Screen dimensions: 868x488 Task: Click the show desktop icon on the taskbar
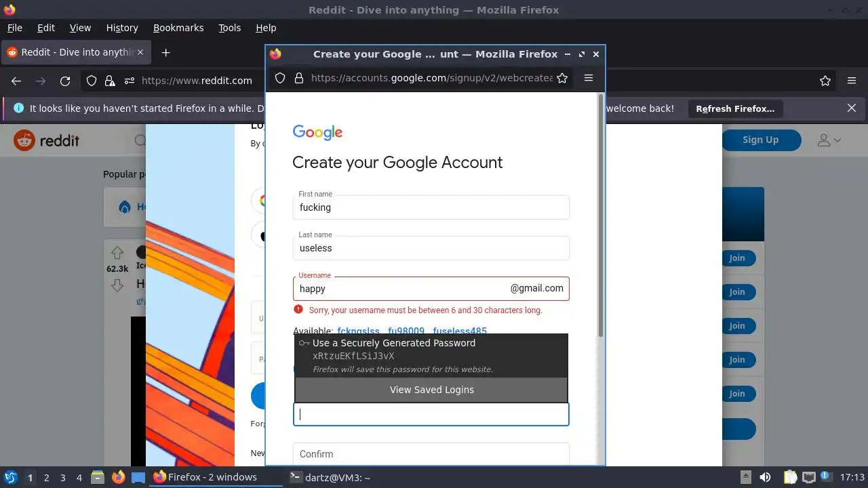[138, 477]
